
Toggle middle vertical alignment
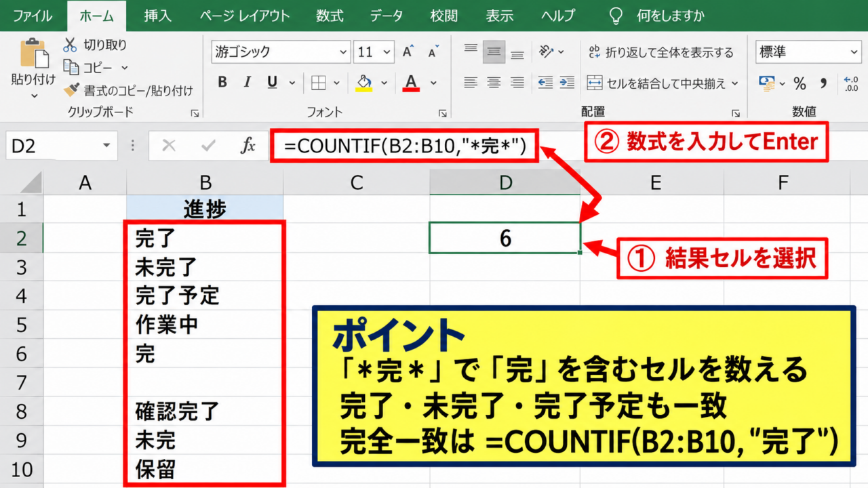tap(494, 52)
